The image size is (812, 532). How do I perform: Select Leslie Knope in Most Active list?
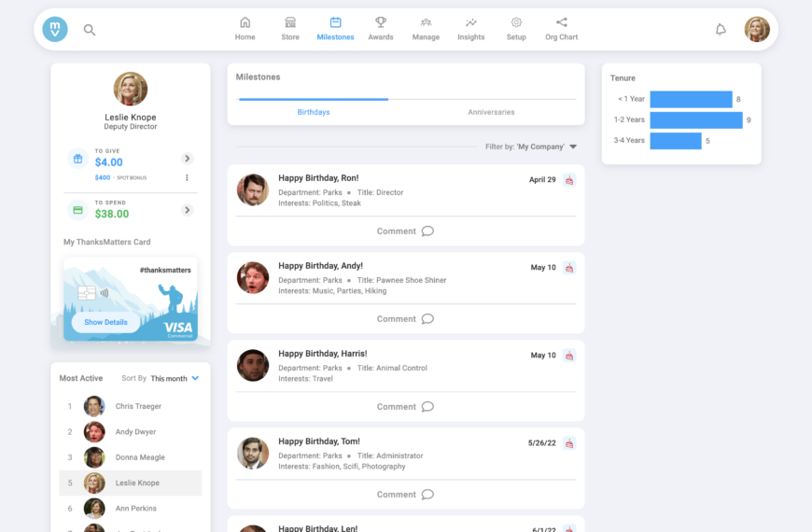pyautogui.click(x=131, y=483)
